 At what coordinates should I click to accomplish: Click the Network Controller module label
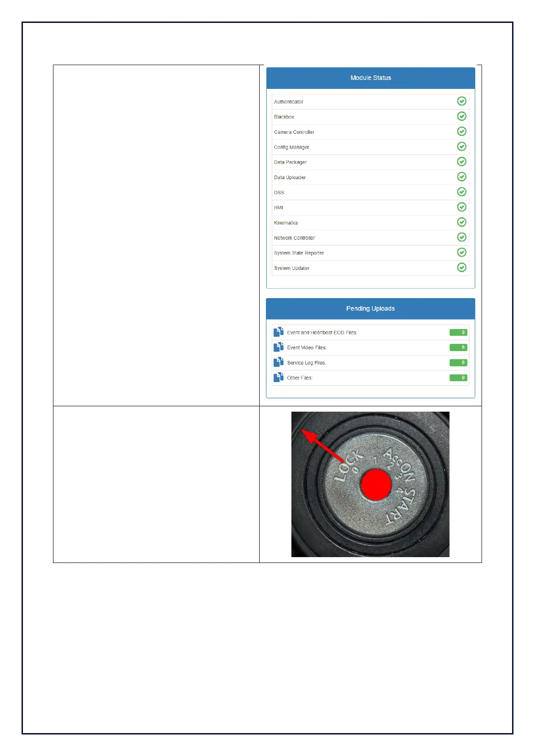point(294,238)
